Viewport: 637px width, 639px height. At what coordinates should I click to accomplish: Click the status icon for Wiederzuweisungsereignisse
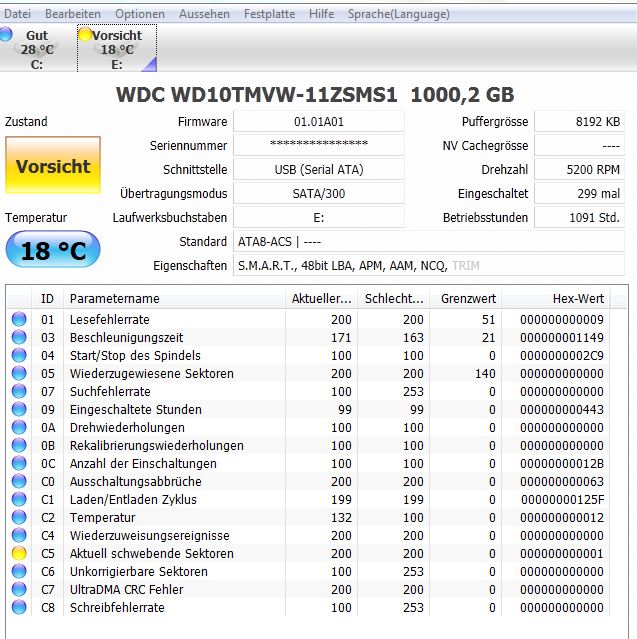[x=19, y=535]
